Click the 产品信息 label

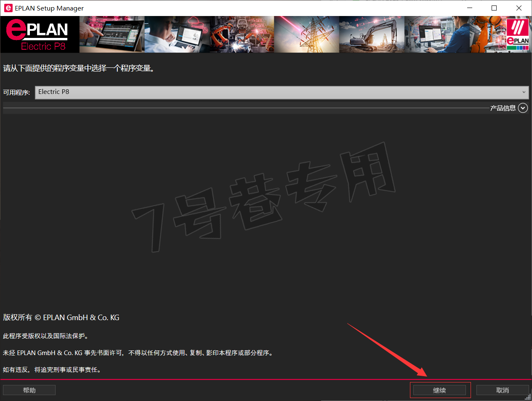point(503,108)
